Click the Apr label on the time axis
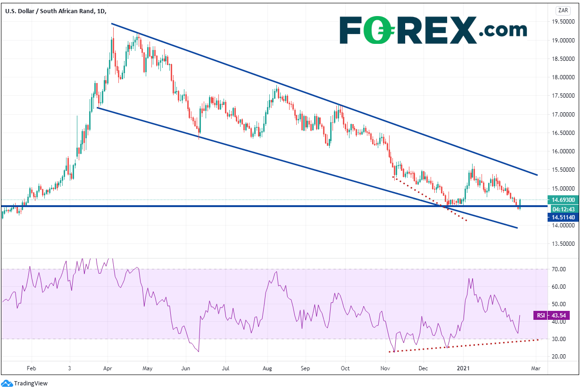 click(x=108, y=367)
